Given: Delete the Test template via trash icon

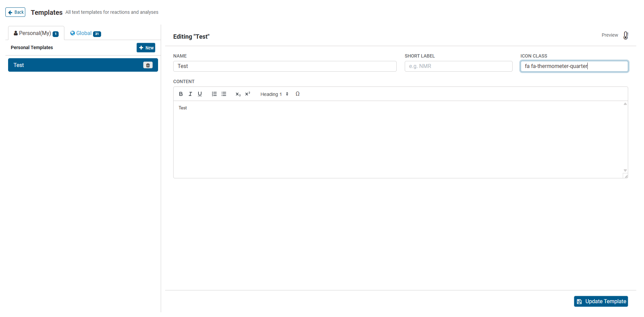Looking at the screenshot, I should pyautogui.click(x=148, y=65).
